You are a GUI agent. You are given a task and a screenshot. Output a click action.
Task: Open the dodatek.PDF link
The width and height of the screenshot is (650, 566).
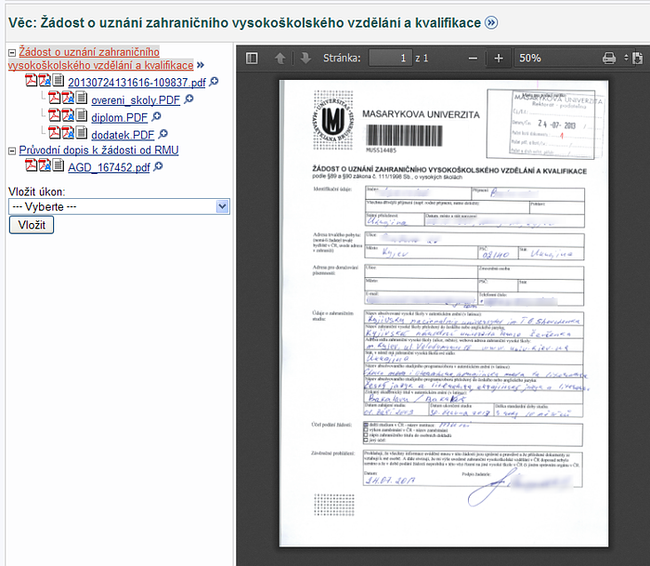(123, 135)
